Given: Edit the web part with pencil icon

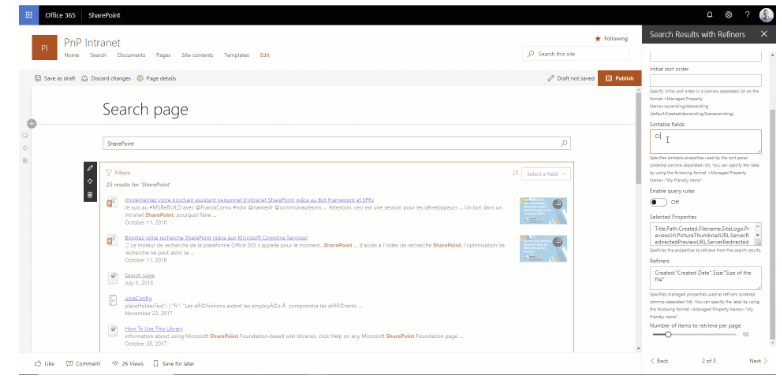Looking at the screenshot, I should tap(90, 169).
